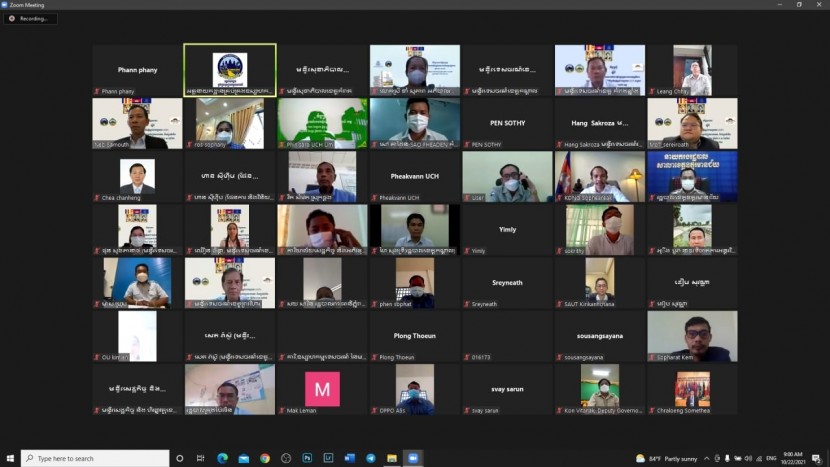Open the Mail app from the taskbar

(x=243, y=458)
